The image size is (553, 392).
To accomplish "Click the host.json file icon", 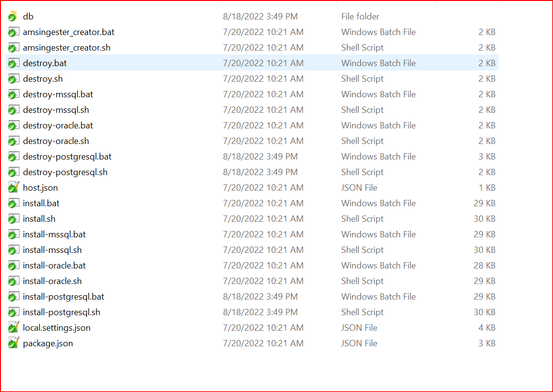I will click(x=14, y=187).
